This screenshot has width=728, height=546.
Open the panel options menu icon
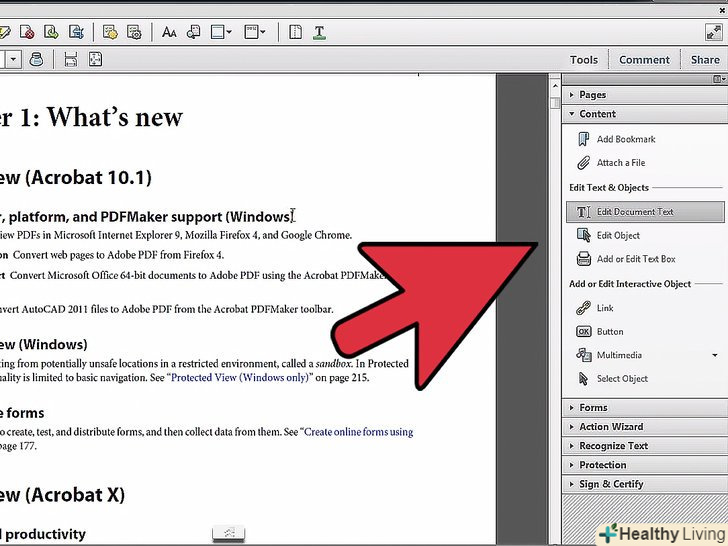719,79
